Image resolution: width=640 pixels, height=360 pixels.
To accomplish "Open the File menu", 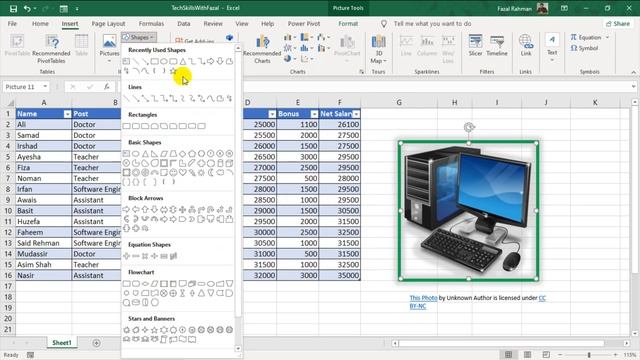I will (12, 24).
